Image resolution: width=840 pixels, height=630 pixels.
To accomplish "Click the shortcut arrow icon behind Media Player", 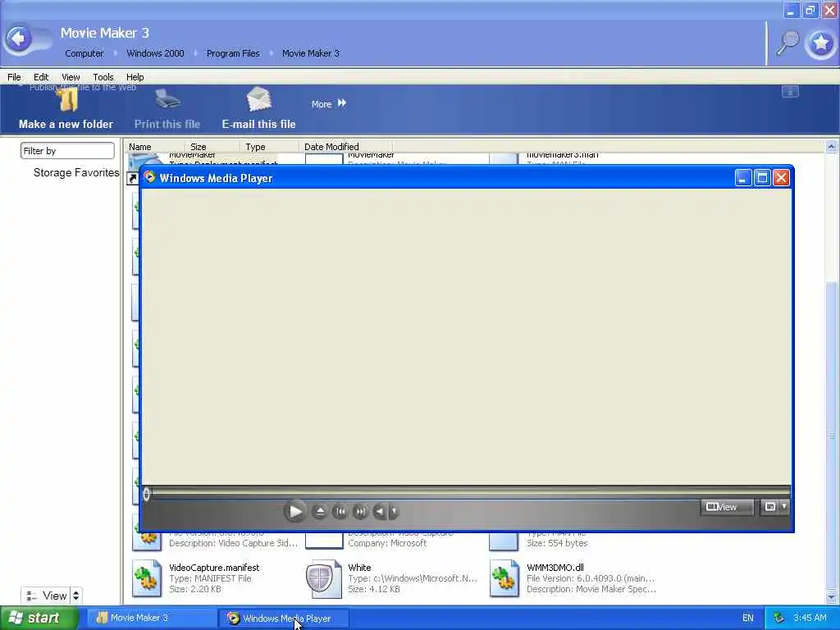I will pyautogui.click(x=132, y=178).
